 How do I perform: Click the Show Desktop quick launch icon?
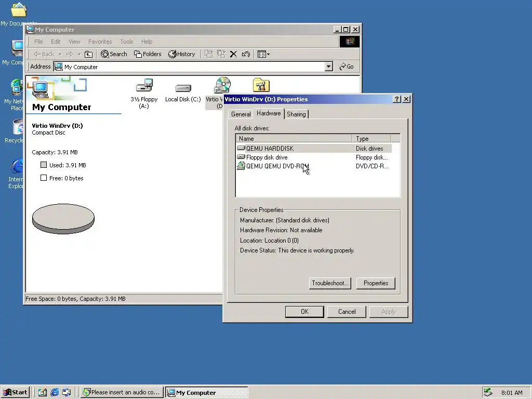point(43,392)
